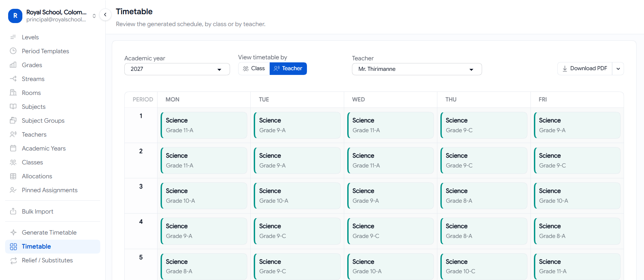Go to Generate Timetable page
The height and width of the screenshot is (280, 644).
coord(53,232)
